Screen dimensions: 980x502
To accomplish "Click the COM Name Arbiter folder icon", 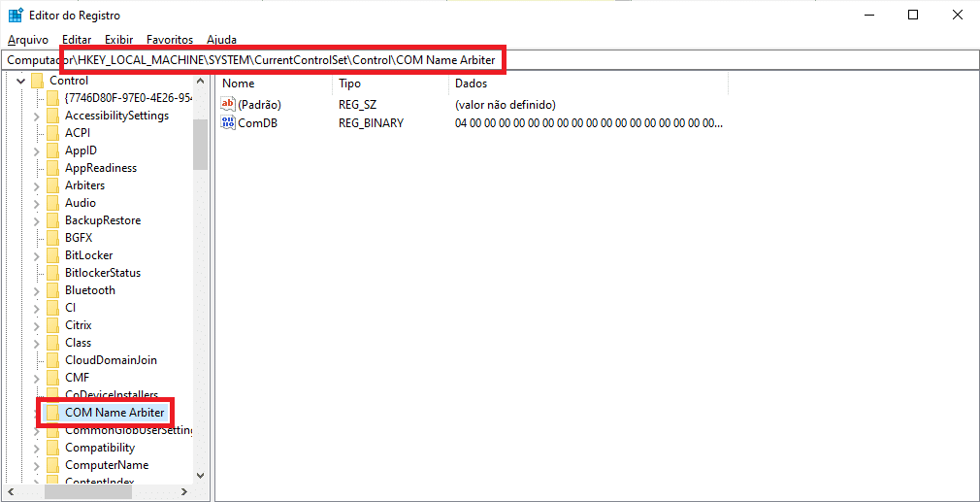I will 52,413.
